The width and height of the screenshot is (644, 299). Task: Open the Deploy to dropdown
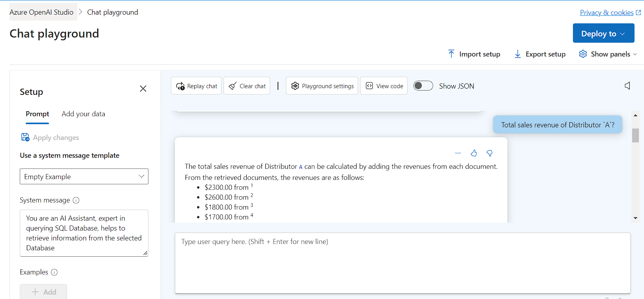pos(603,33)
